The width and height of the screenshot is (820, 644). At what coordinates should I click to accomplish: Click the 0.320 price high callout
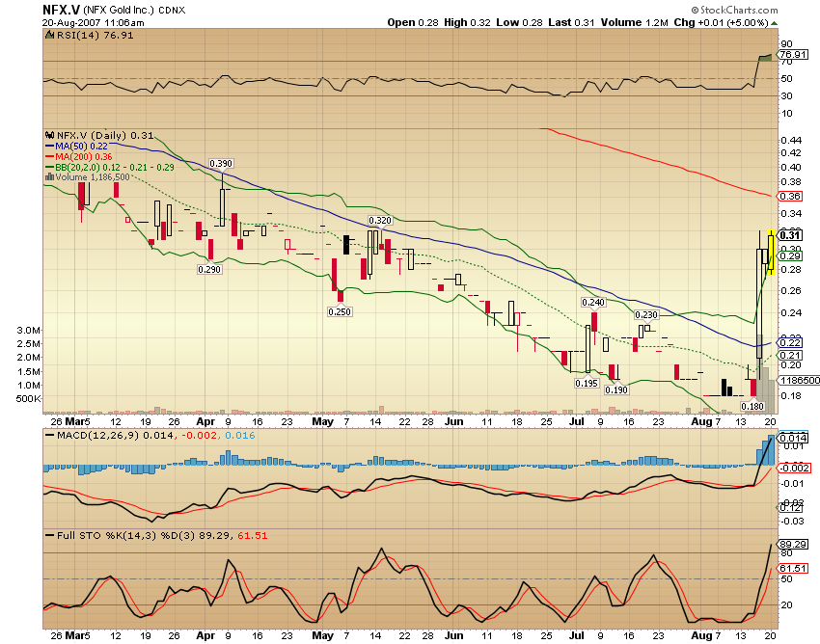tap(380, 221)
